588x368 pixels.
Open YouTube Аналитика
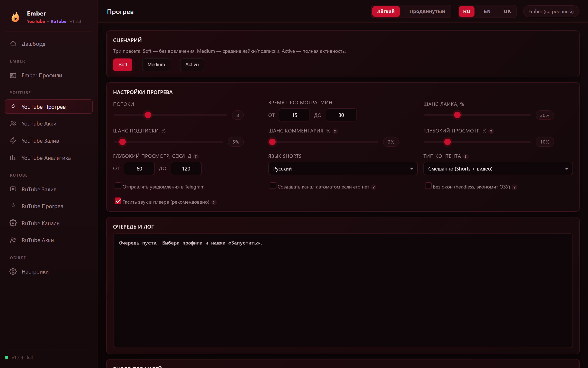pyautogui.click(x=49, y=158)
